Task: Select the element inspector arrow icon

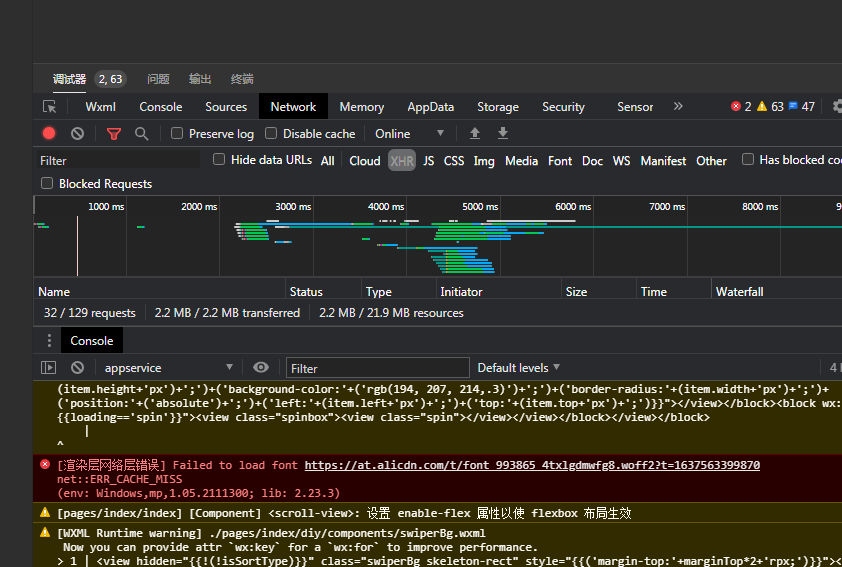Action: coord(49,107)
